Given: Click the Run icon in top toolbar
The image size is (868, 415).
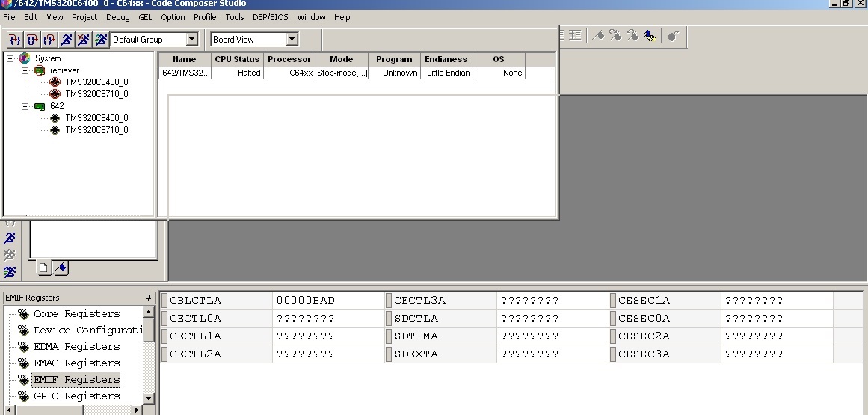Looking at the screenshot, I should pos(67,40).
